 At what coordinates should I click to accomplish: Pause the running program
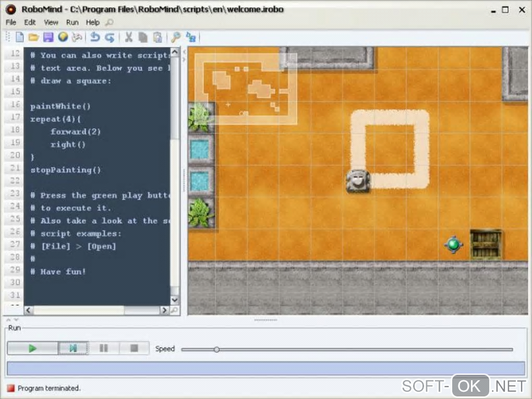104,348
